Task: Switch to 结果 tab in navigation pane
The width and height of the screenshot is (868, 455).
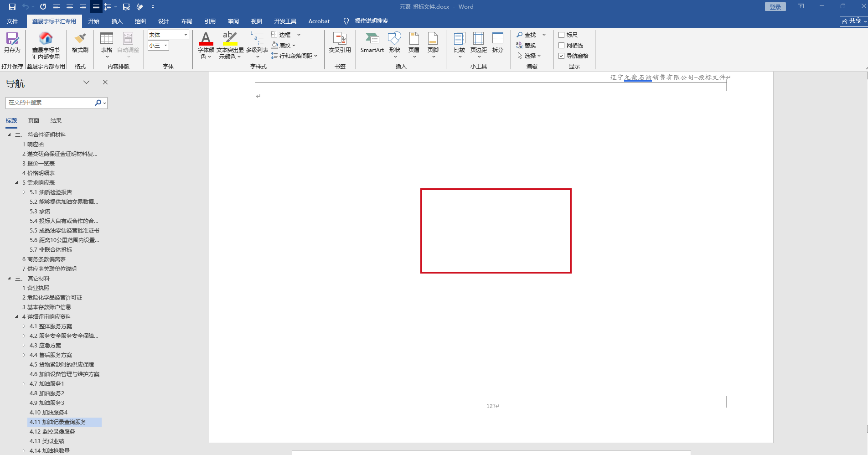Action: (x=56, y=121)
